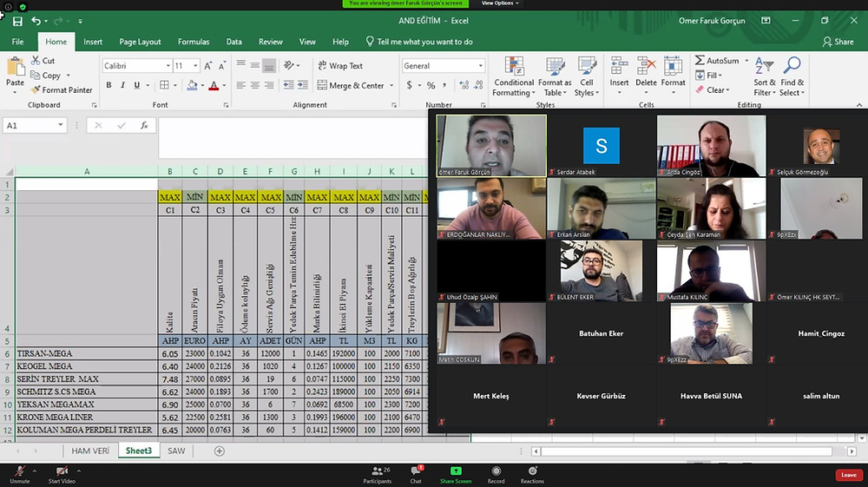Open the AutoSum dropdown arrow
Viewport: 868px width, 487px height.
click(746, 60)
